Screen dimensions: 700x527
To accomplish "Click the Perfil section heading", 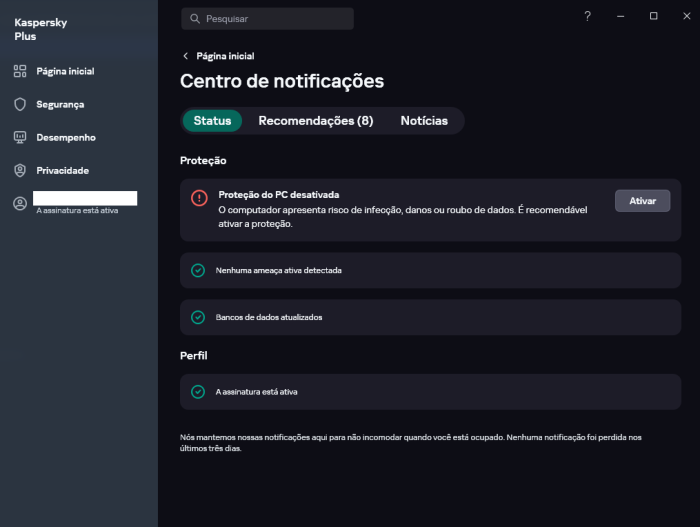I will point(193,356).
